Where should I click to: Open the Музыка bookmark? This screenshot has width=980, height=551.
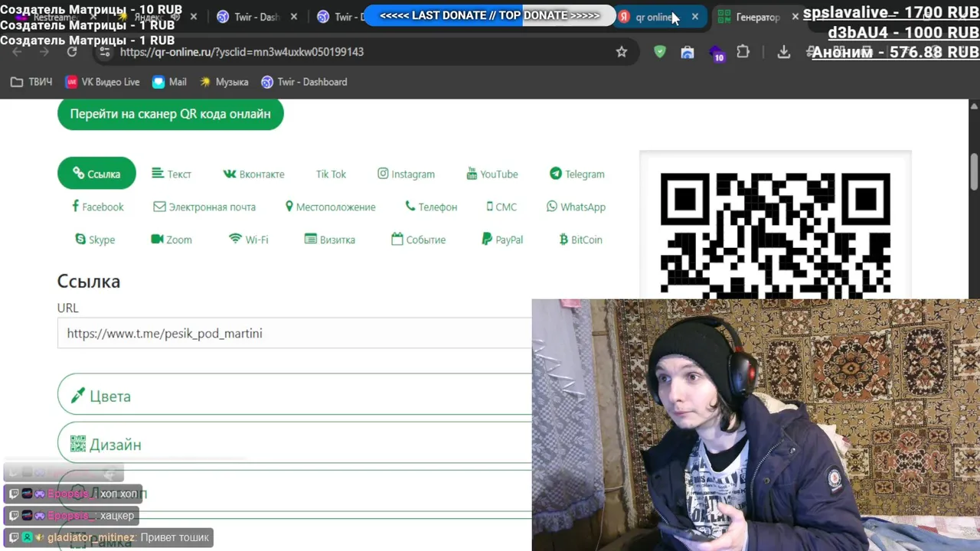pyautogui.click(x=224, y=82)
